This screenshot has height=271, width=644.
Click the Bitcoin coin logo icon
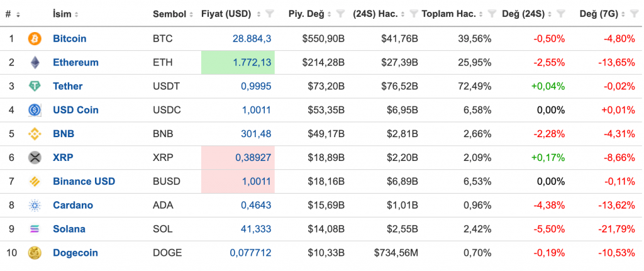pyautogui.click(x=35, y=39)
